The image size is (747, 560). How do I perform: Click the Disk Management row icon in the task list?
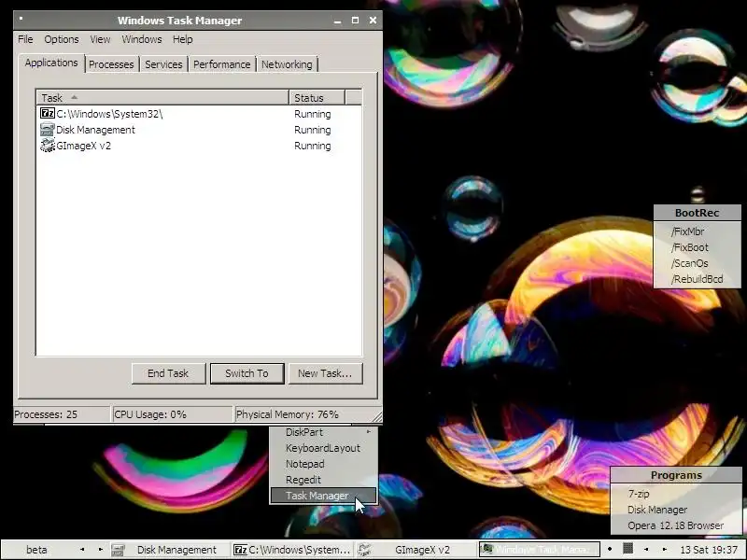coord(48,130)
